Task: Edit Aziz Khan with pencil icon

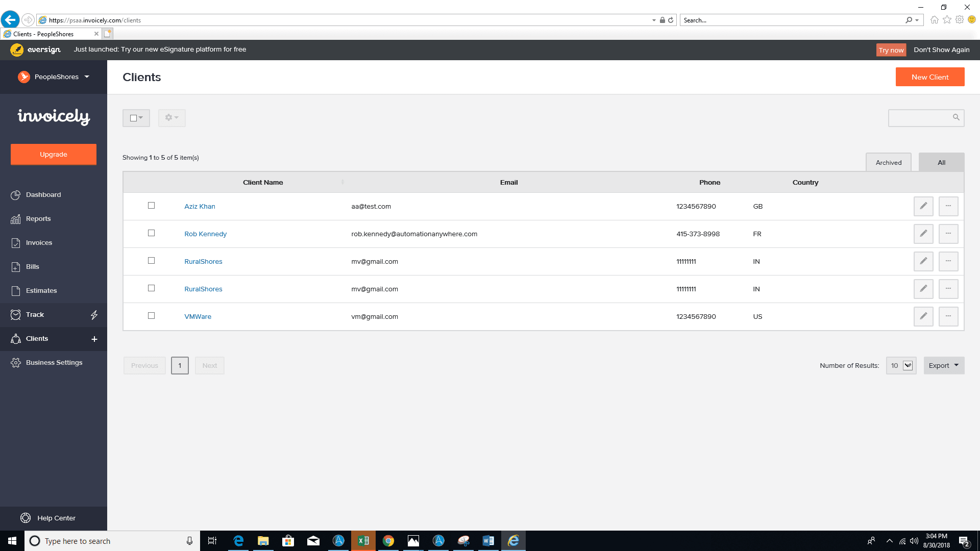Action: click(x=923, y=206)
